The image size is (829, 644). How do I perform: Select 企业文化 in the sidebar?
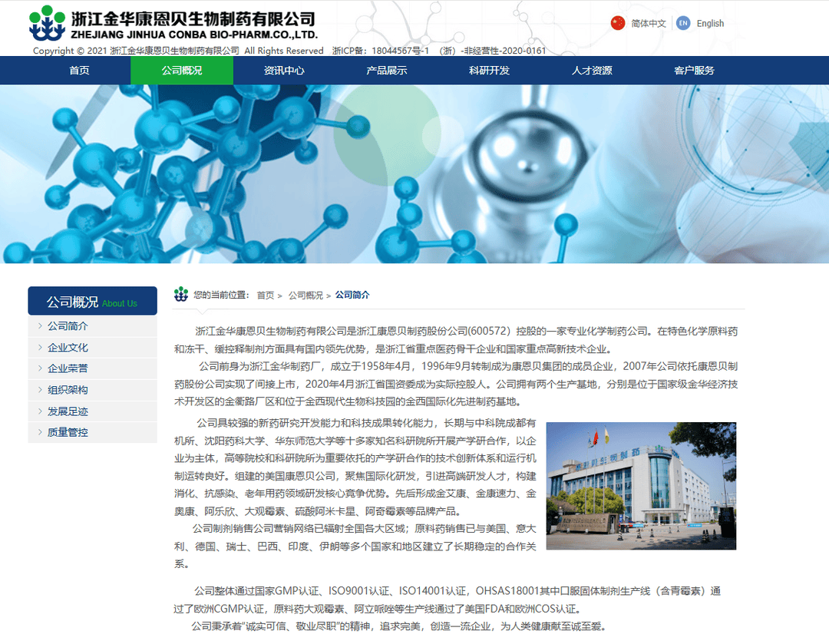pyautogui.click(x=93, y=348)
